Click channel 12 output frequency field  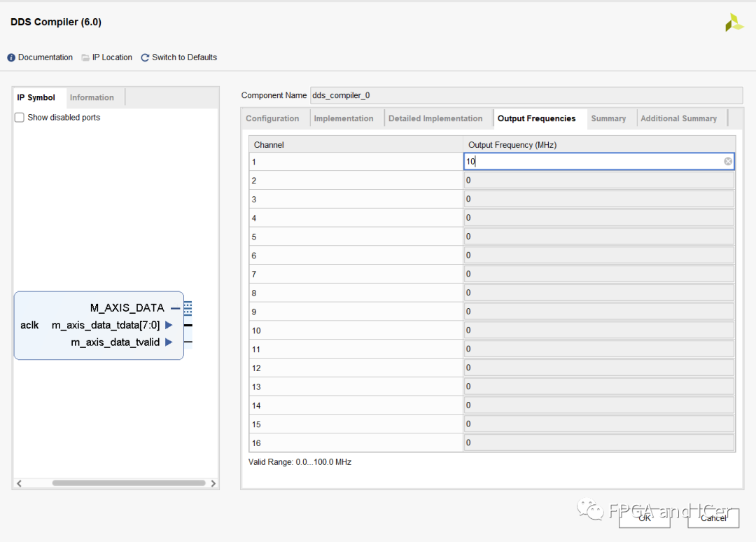598,368
